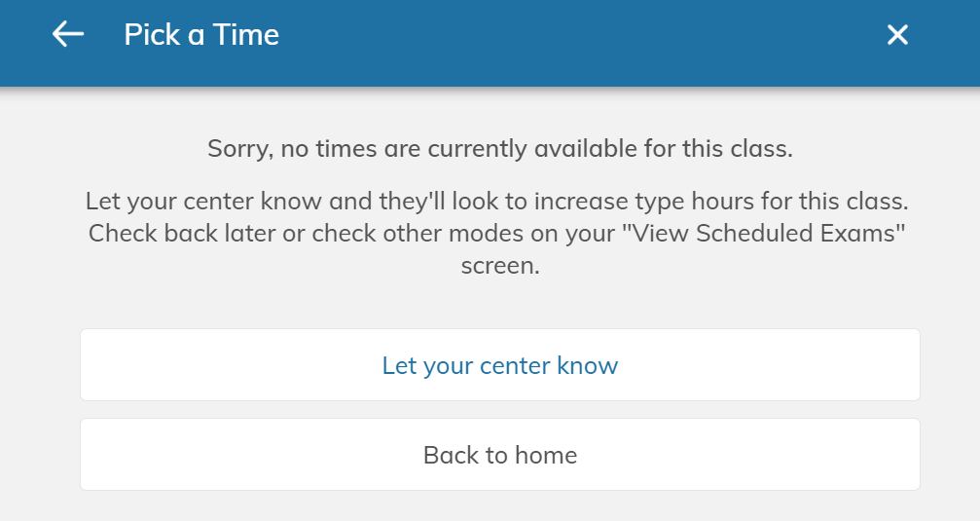The height and width of the screenshot is (521, 980).
Task: Notify your center about unavailable times
Action: [x=500, y=365]
